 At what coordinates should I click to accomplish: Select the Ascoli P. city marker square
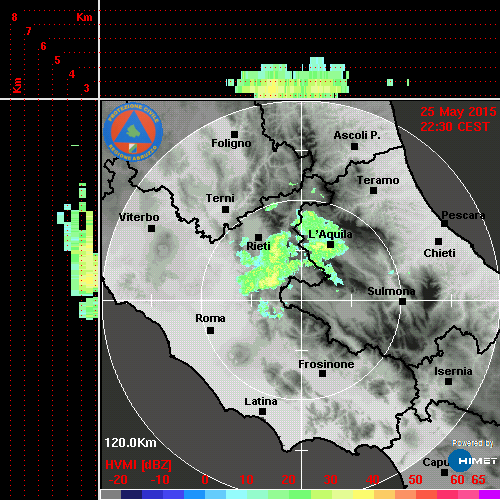[x=355, y=146]
